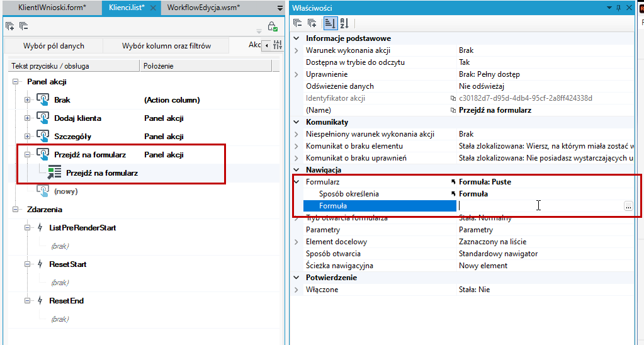This screenshot has height=345, width=644.
Task: Click the Tekst przycisku / obsługa column header
Action: [x=74, y=65]
